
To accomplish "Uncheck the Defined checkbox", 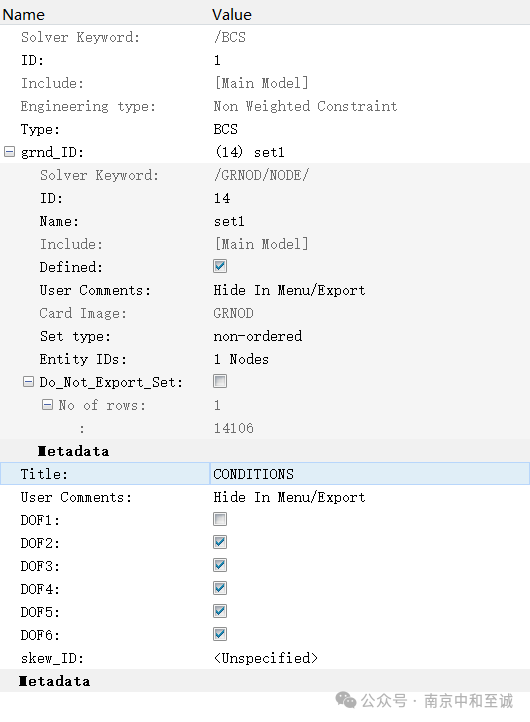I will (x=220, y=266).
